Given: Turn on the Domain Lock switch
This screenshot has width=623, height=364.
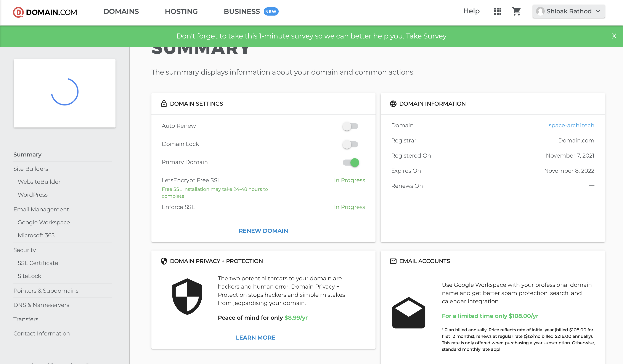Looking at the screenshot, I should [x=350, y=144].
